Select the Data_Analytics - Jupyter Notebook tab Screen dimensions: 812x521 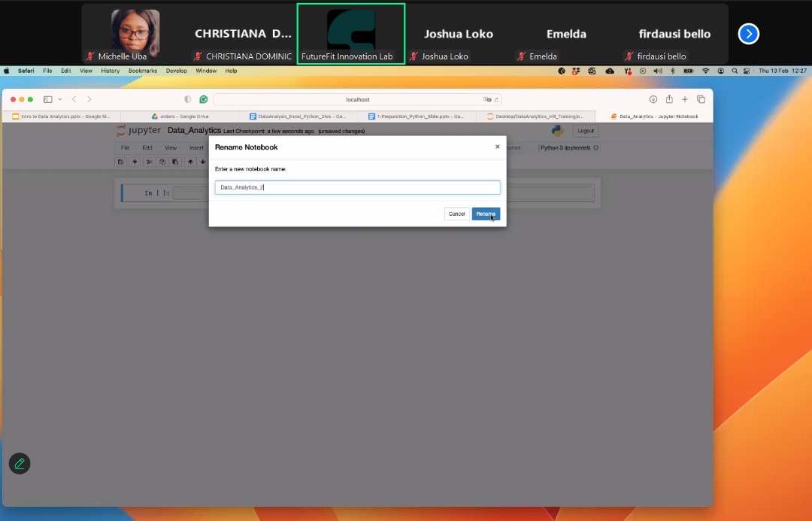pos(654,117)
